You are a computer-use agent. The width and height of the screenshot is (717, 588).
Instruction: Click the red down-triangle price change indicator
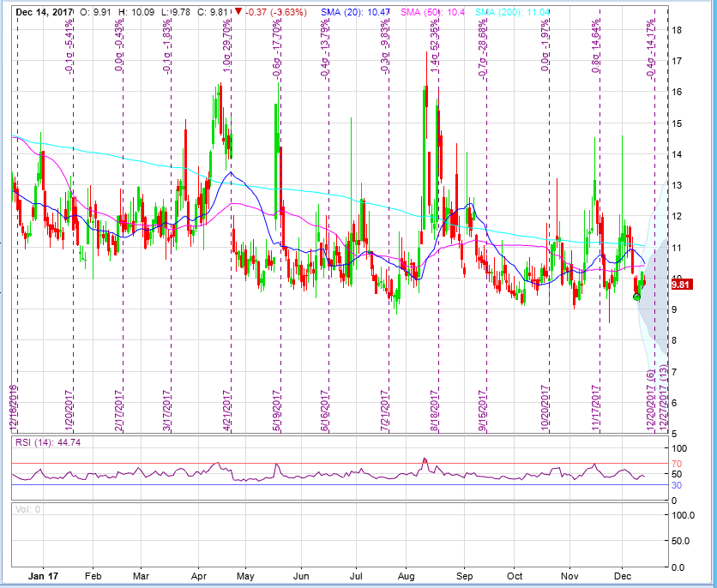(x=238, y=11)
